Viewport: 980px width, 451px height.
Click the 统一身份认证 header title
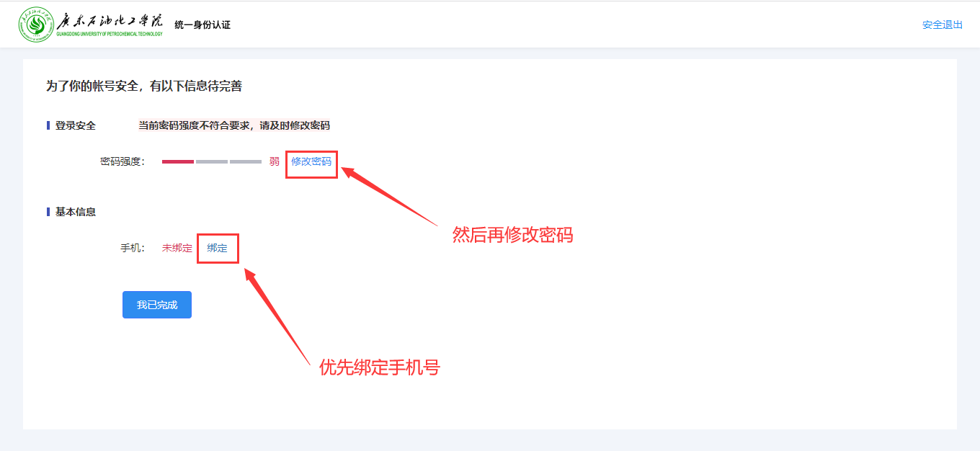tap(202, 24)
